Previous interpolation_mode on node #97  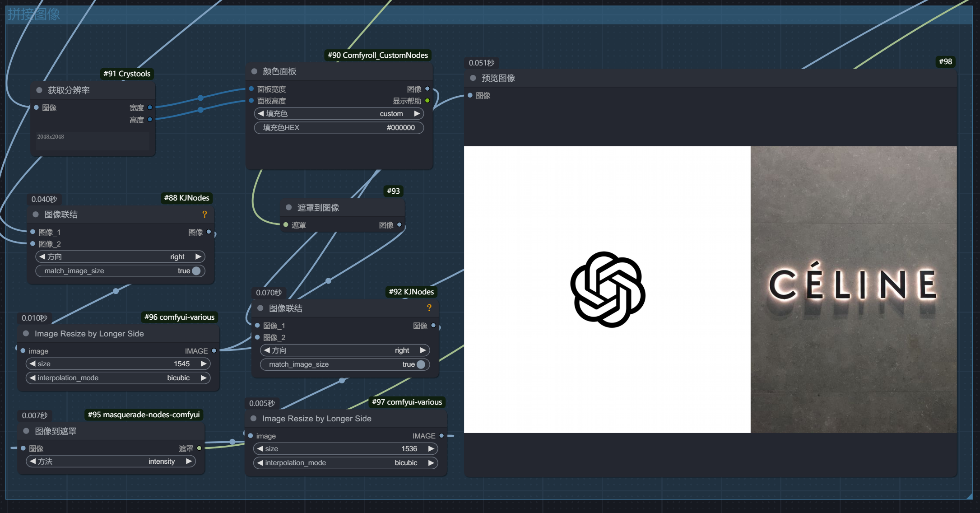click(x=260, y=463)
